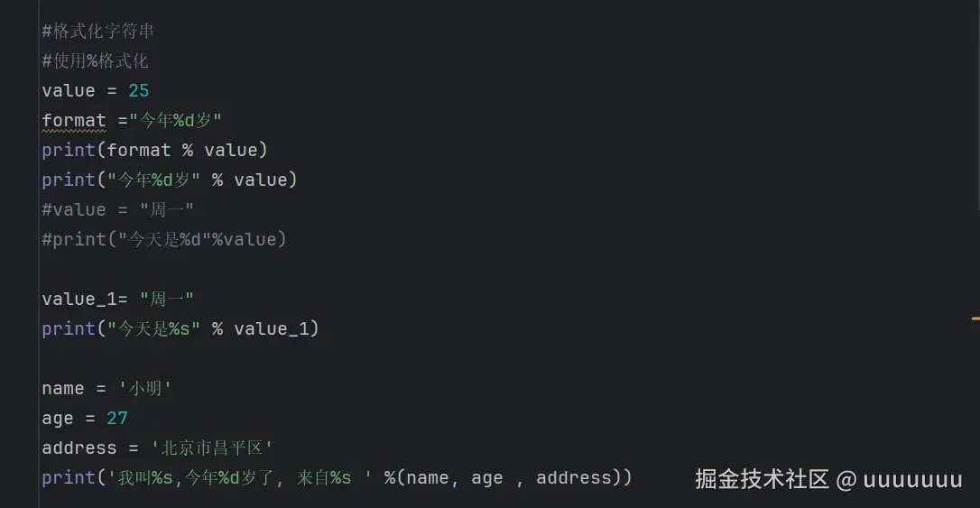Click the string "今年%d岁" assigned to format
Image resolution: width=980 pixels, height=508 pixels.
(x=175, y=121)
